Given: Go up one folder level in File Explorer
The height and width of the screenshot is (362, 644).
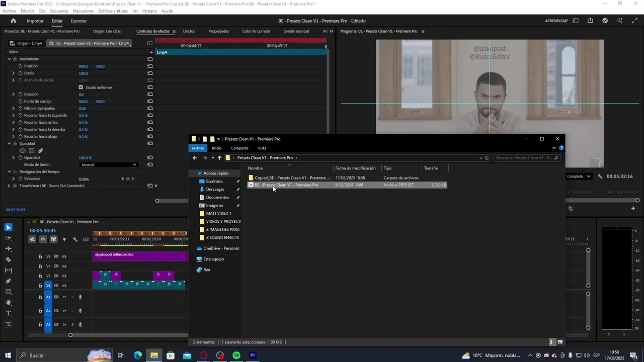Looking at the screenshot, I should pyautogui.click(x=219, y=158).
